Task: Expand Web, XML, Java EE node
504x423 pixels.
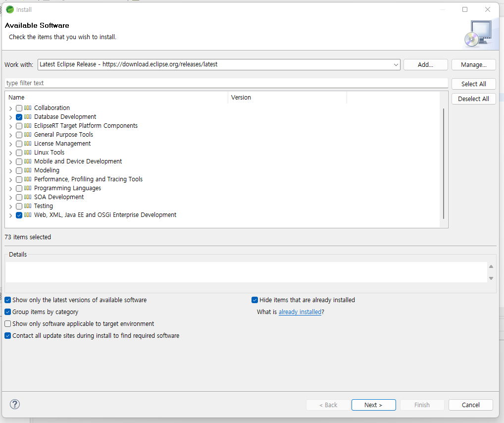Action: (x=10, y=215)
